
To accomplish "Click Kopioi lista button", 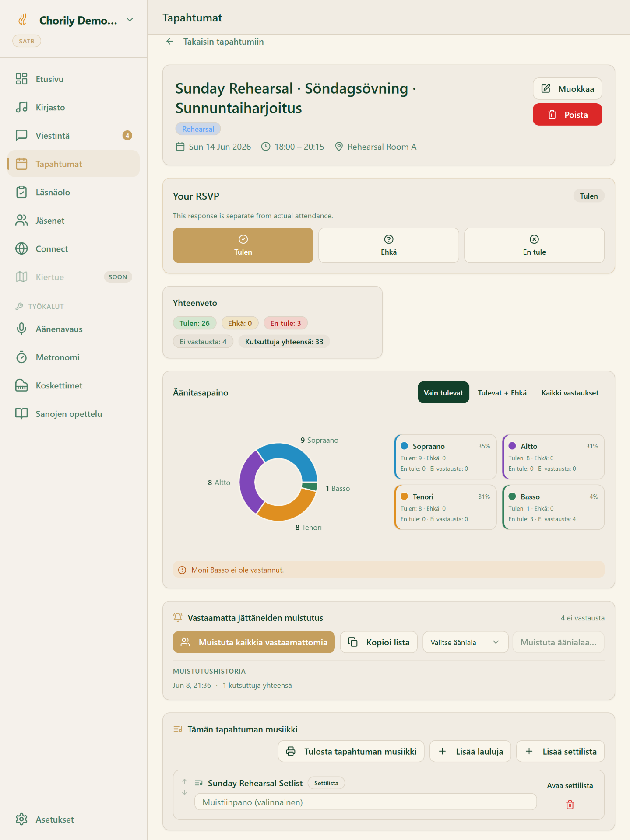I will pos(379,642).
